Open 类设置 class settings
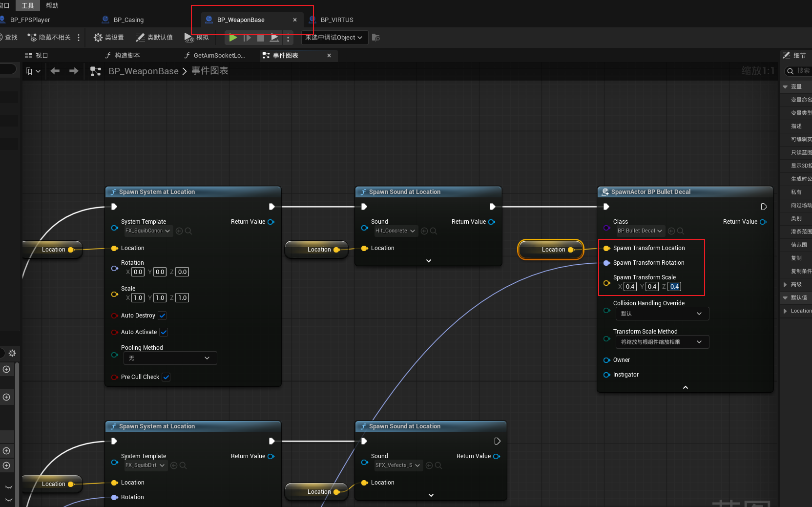The image size is (812, 507). [108, 38]
